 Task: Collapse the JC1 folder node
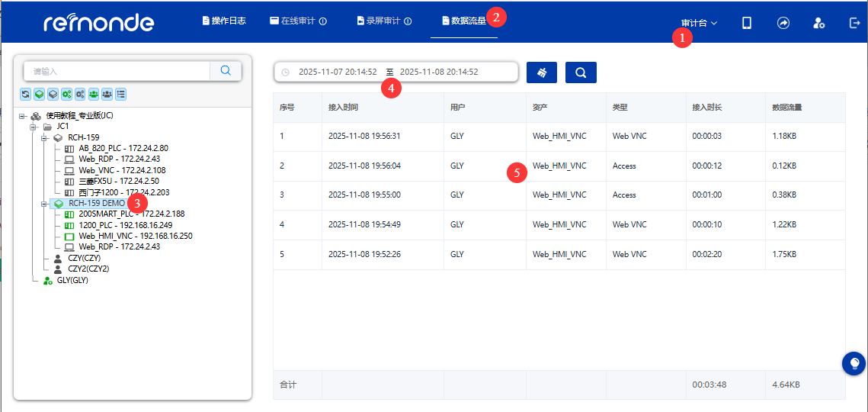pos(34,127)
